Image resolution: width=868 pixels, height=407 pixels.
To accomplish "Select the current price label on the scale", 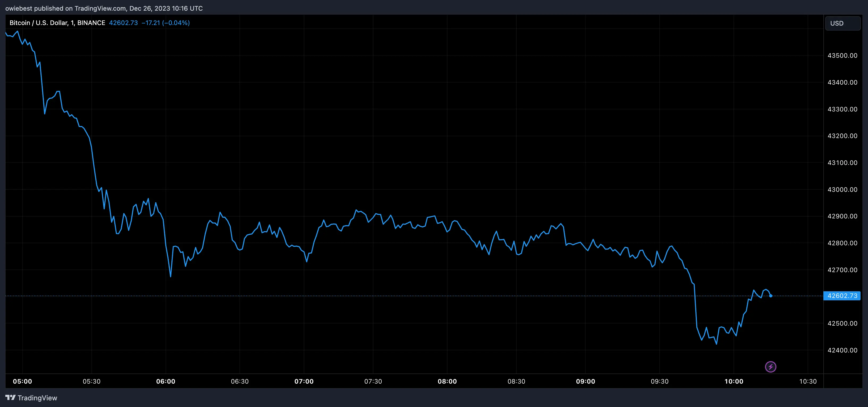I will [x=842, y=296].
